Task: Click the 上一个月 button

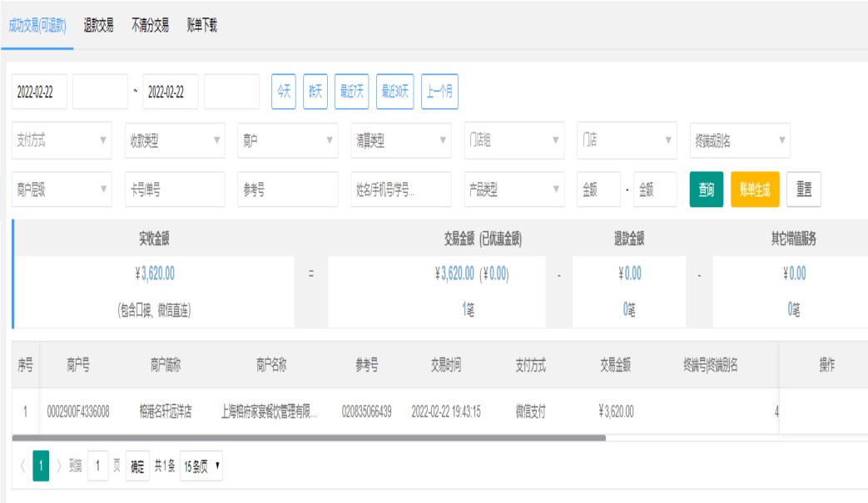Action: click(x=439, y=92)
